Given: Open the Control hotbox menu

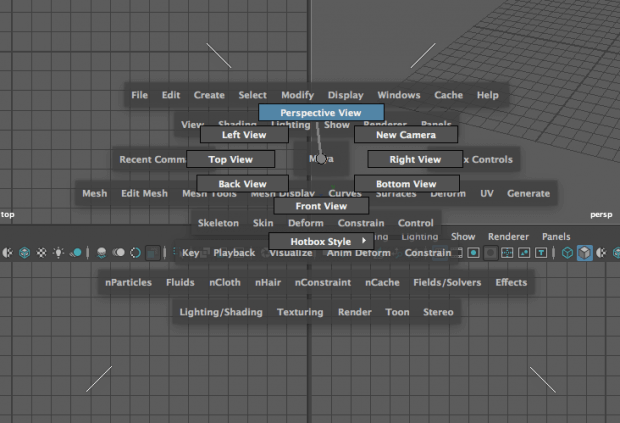Looking at the screenshot, I should (416, 223).
